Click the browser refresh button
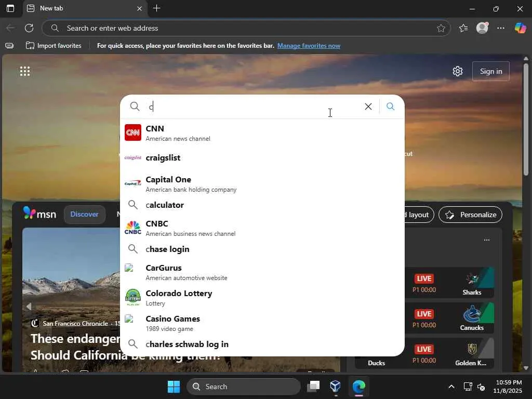Viewport: 532px width, 399px height. click(x=29, y=28)
